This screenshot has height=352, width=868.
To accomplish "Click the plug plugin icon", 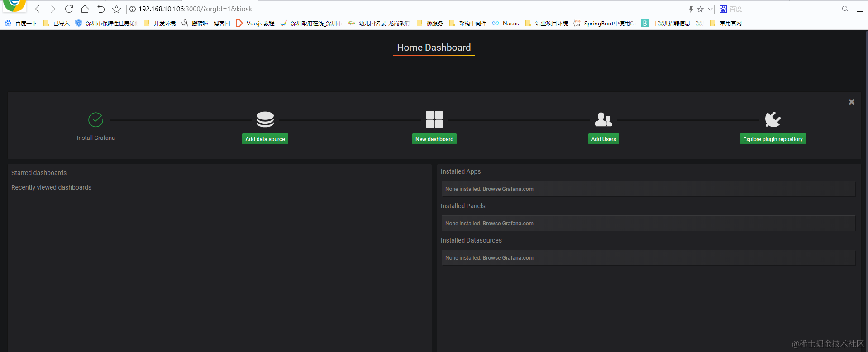I will 773,119.
